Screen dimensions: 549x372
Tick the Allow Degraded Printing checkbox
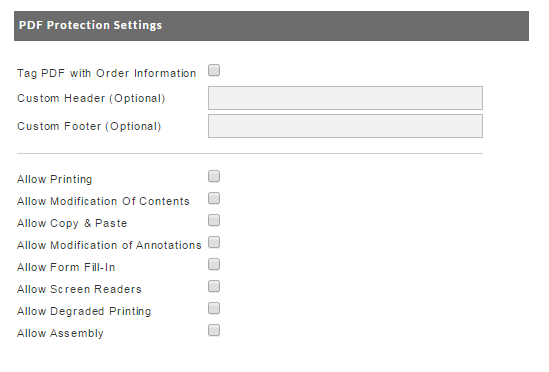214,308
